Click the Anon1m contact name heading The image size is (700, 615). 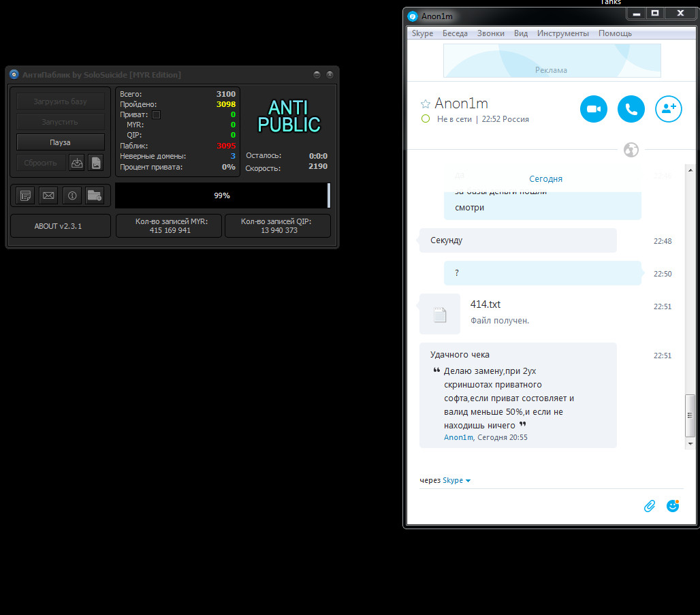click(461, 103)
